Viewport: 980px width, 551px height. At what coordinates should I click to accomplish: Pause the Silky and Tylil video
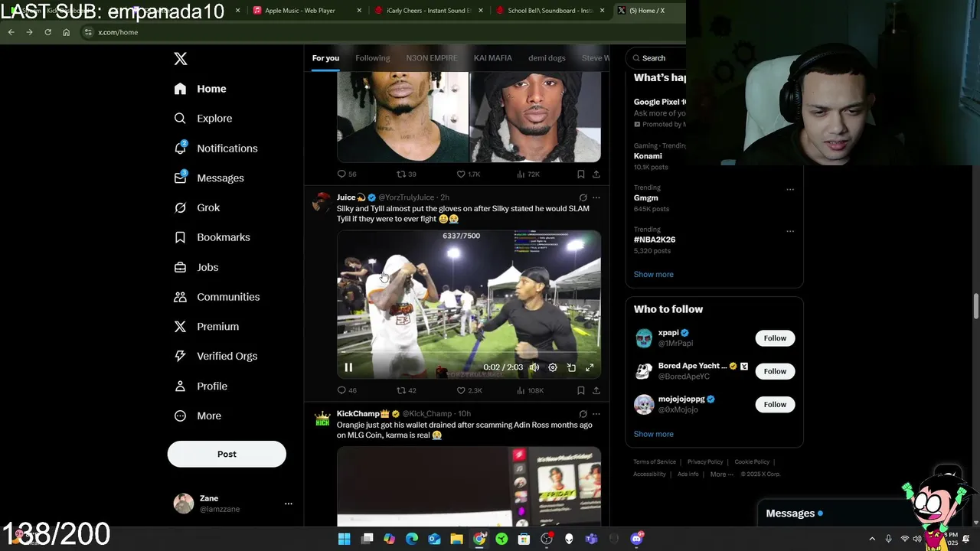[x=348, y=367]
